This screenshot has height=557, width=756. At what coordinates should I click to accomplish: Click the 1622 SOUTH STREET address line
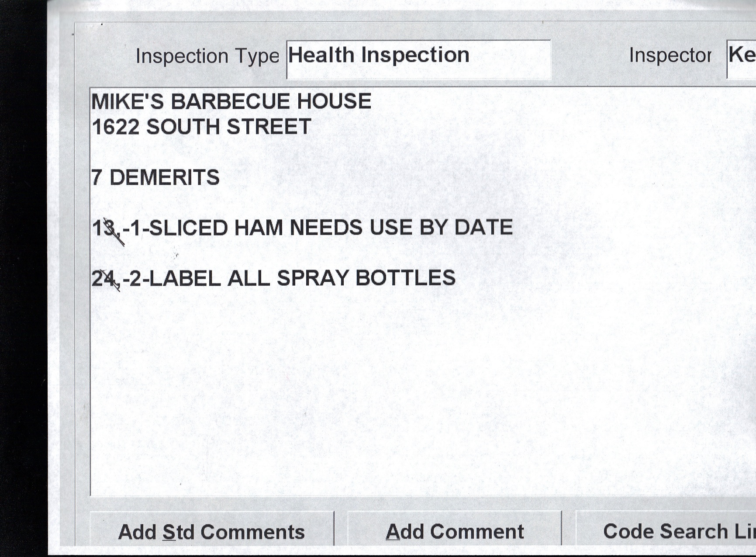(x=201, y=127)
